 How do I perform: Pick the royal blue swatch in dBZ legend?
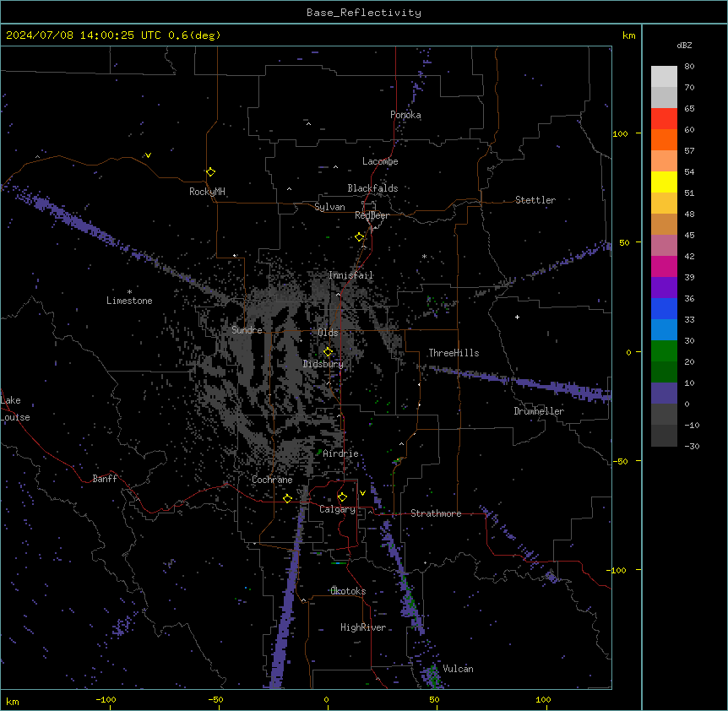pos(664,308)
